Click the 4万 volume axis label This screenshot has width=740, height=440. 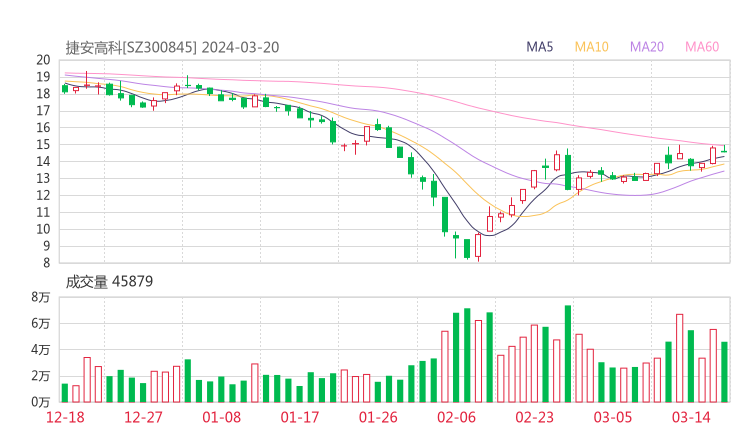[x=41, y=350]
